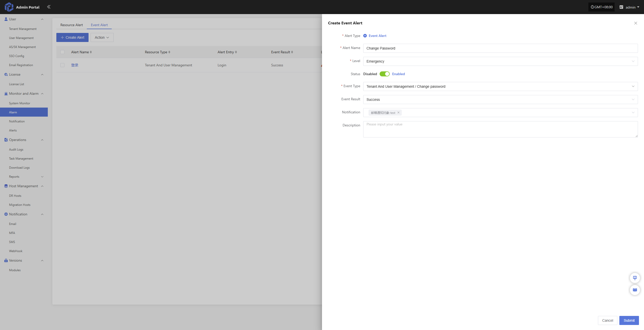Remove the 邮箱通知对象-test notification tag
The height and width of the screenshot is (330, 644).
click(398, 113)
